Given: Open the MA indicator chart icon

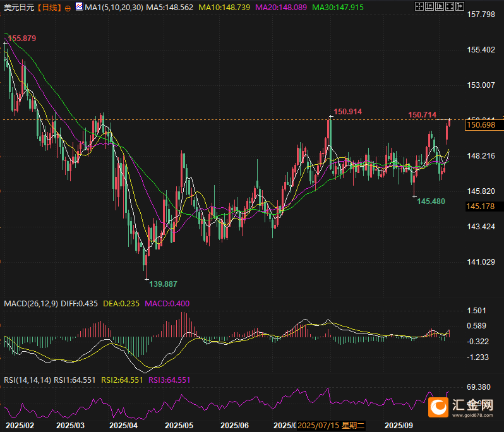Looking at the screenshot, I should [x=79, y=6].
